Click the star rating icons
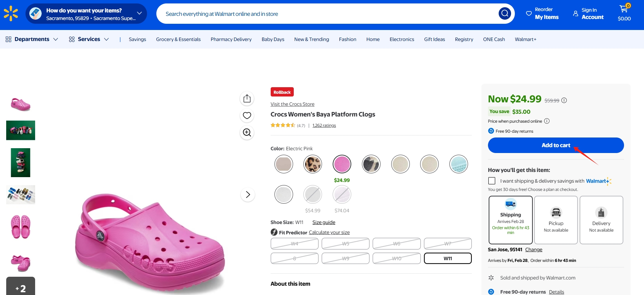Image resolution: width=644 pixels, height=295 pixels. (x=283, y=125)
